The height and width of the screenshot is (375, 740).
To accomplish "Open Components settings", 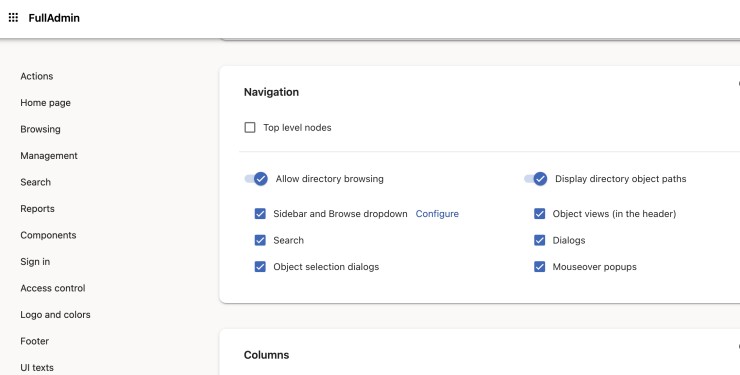I will point(48,235).
